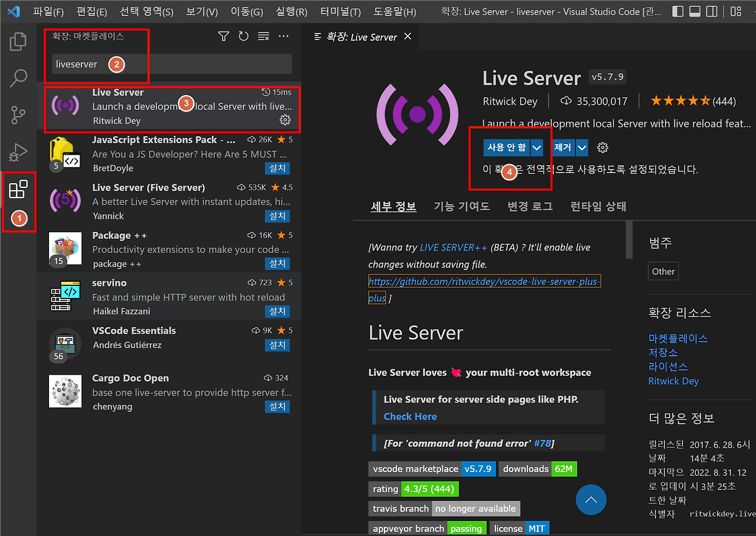Image resolution: width=756 pixels, height=536 pixels.
Task: Clear the extensions search input icon
Action: tap(263, 36)
